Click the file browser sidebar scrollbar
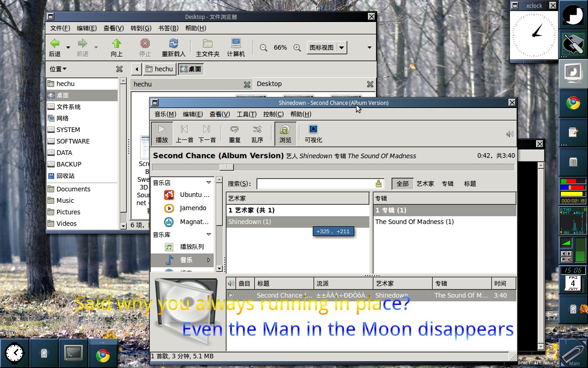 pyautogui.click(x=123, y=153)
